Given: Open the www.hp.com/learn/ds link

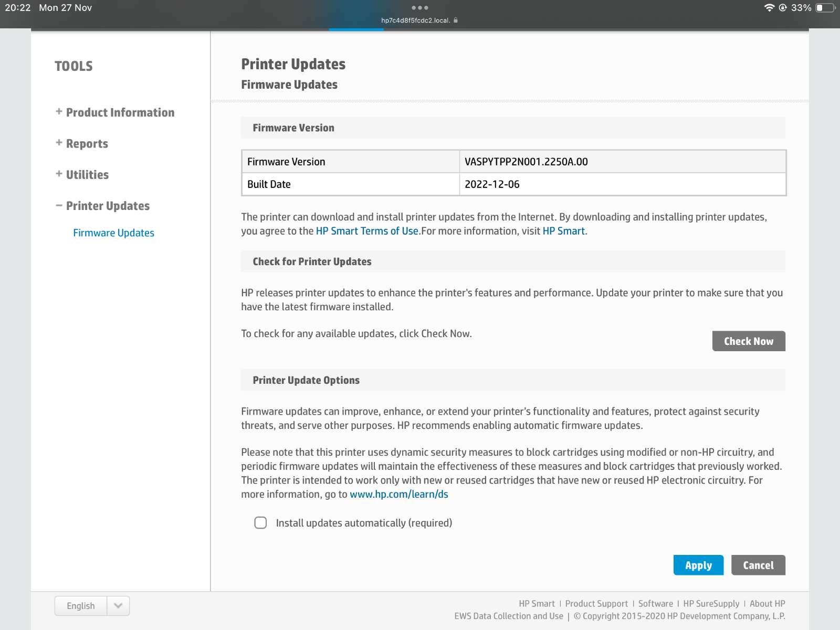Looking at the screenshot, I should pyautogui.click(x=399, y=494).
